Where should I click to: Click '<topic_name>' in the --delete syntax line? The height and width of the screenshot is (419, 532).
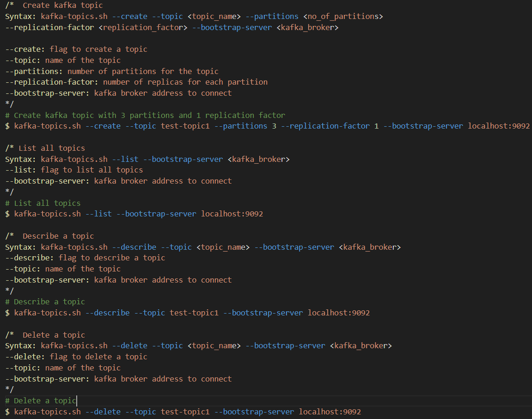click(214, 345)
